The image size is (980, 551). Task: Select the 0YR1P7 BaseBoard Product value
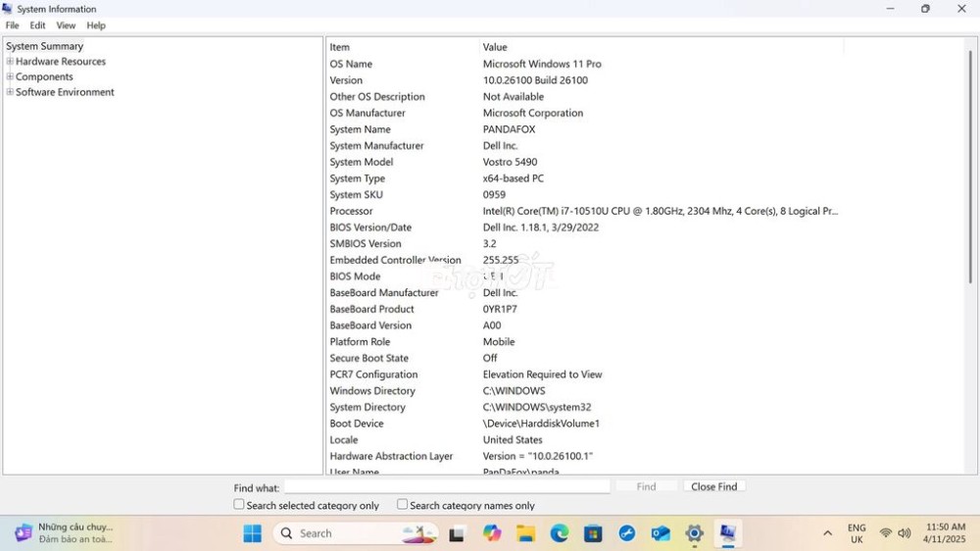coord(500,309)
